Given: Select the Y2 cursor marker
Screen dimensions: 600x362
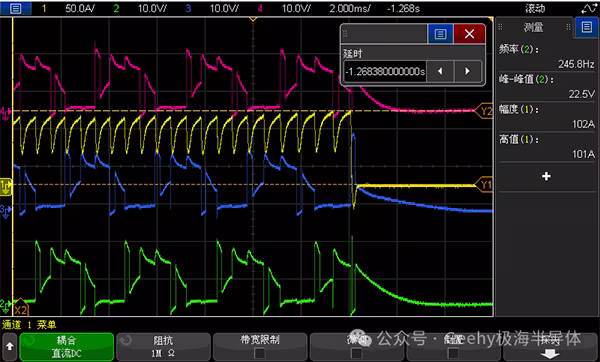Looking at the screenshot, I should tap(484, 111).
